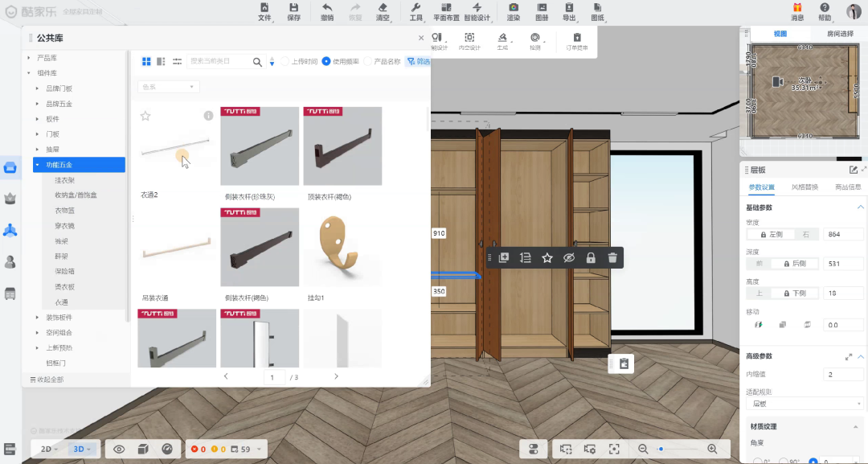868x464 pixels.
Task: Open the 适配规则 dropdown showing 层板
Action: [x=805, y=404]
